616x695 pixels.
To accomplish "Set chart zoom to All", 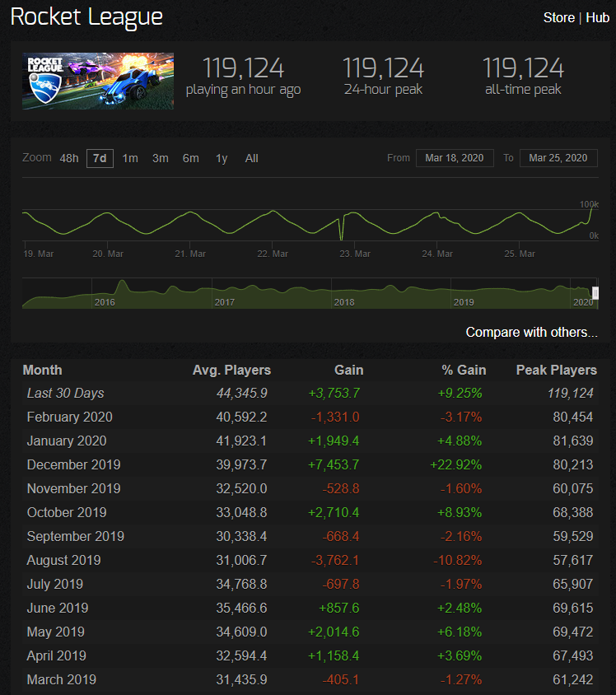I will click(x=251, y=158).
